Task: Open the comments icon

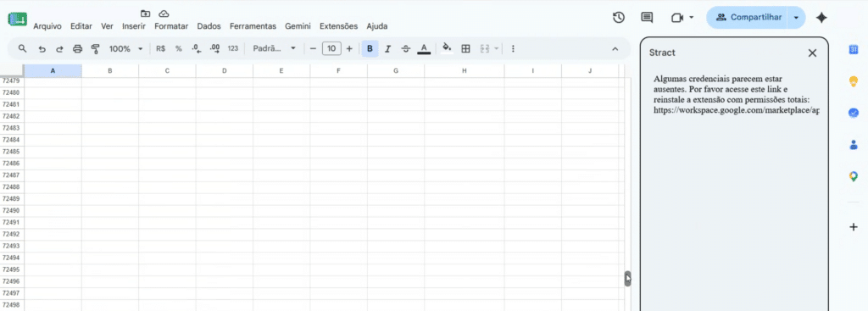Action: pos(647,18)
